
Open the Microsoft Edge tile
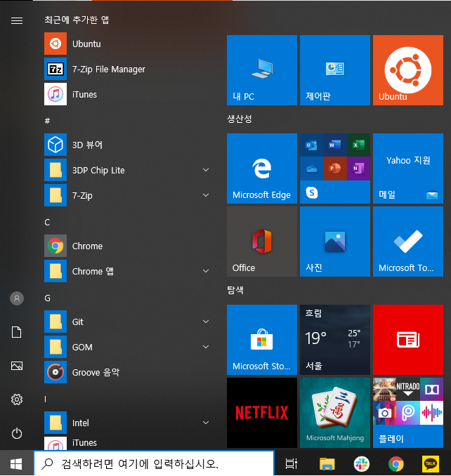pos(262,168)
